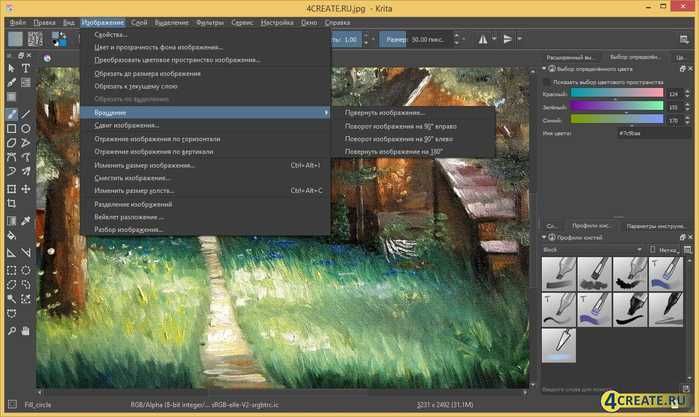Select the Transform tool
699x417 pixels.
point(12,189)
